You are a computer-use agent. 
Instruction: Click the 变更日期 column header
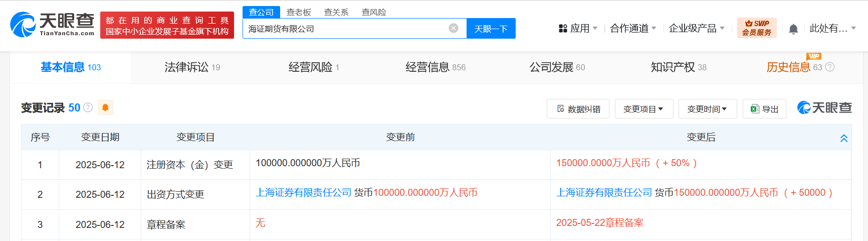pos(100,137)
